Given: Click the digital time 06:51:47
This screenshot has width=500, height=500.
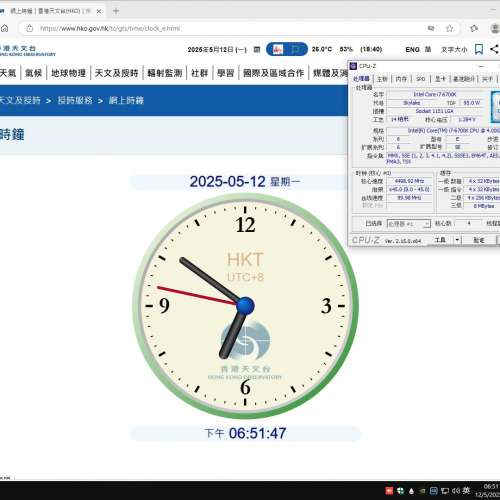Looking at the screenshot, I should click(257, 433).
